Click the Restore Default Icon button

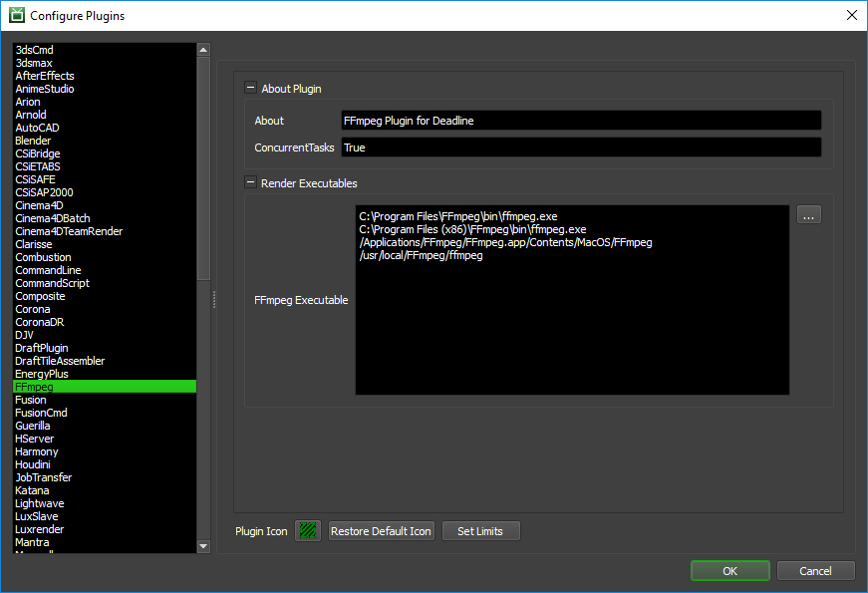click(381, 531)
